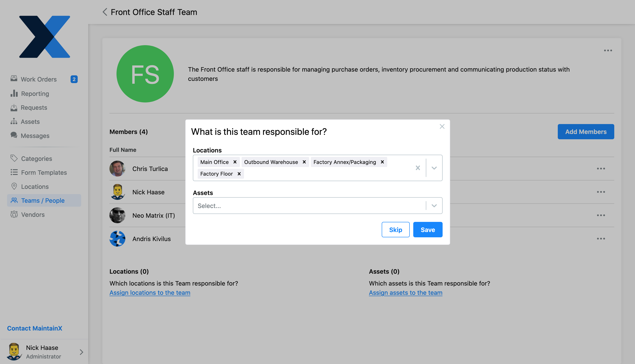Click the Requests tray icon
The width and height of the screenshot is (635, 364).
[14, 108]
